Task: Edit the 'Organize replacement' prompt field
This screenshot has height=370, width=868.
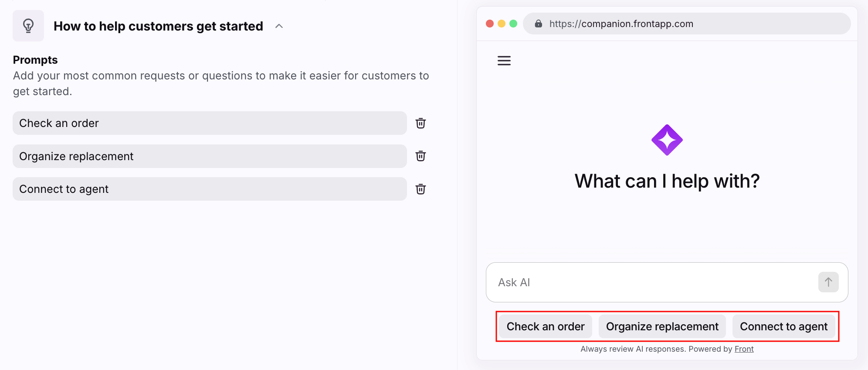Action: (210, 156)
